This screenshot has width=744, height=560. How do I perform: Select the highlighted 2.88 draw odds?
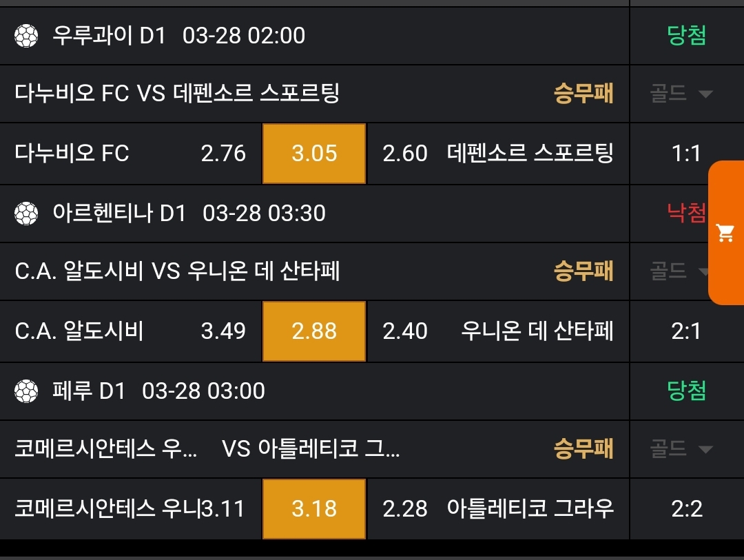tap(314, 331)
